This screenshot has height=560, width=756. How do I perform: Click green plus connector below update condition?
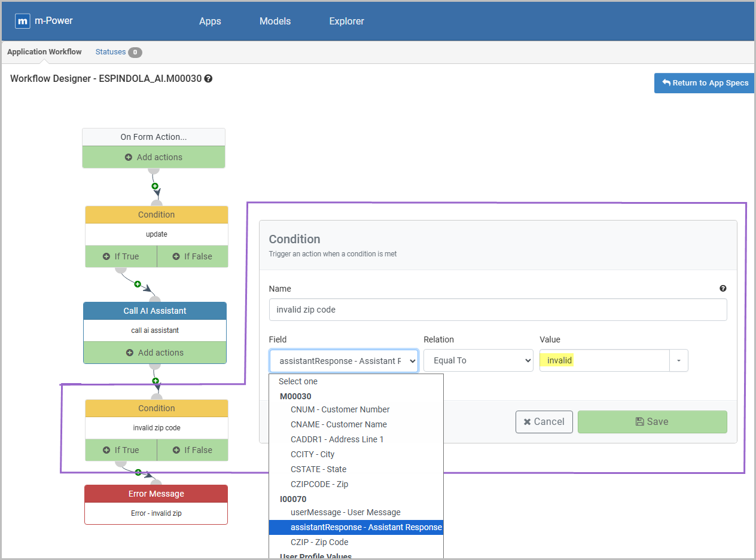click(x=137, y=284)
